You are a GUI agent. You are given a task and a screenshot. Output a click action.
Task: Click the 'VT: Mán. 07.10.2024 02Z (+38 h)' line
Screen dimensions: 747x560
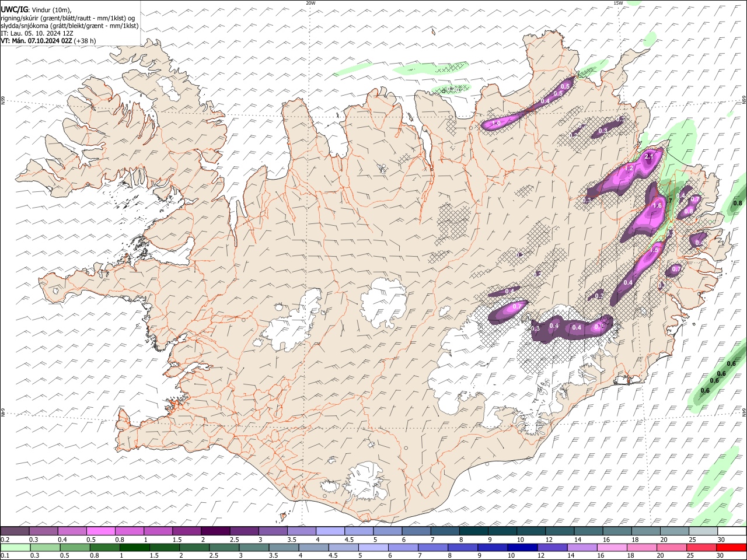48,41
